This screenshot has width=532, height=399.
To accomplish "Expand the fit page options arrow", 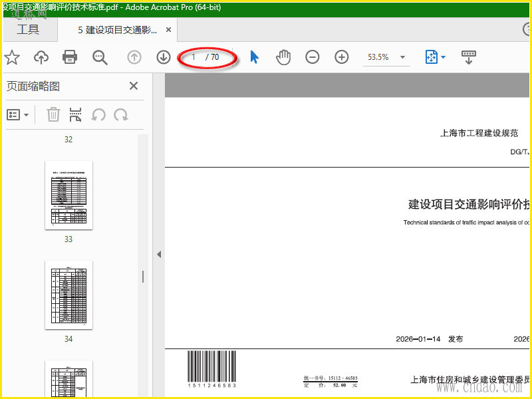I will pyautogui.click(x=443, y=57).
